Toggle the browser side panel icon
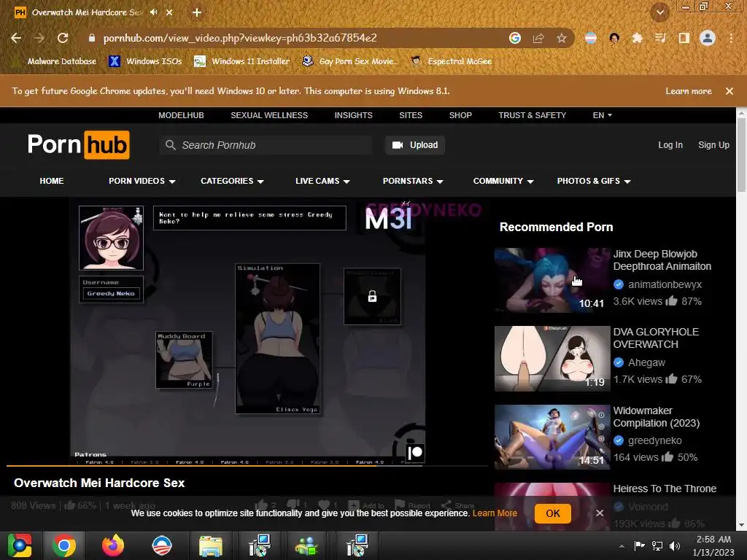Viewport: 747px width, 560px height. tap(684, 38)
